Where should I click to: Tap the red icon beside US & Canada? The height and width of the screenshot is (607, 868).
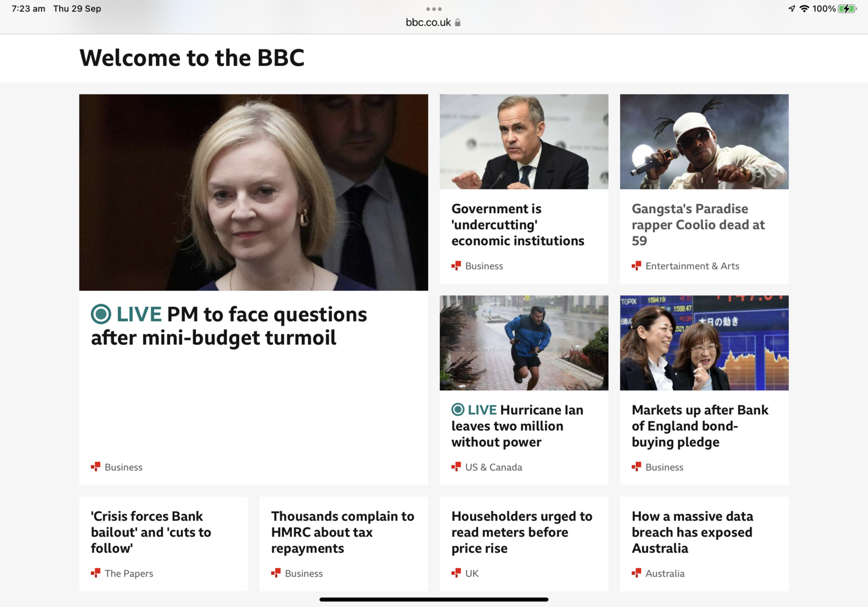point(456,466)
